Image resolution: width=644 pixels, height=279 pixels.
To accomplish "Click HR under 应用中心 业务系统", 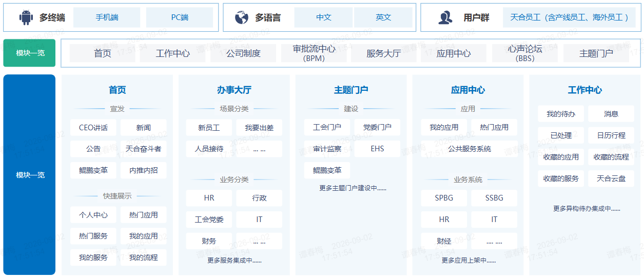I will click(x=444, y=220).
